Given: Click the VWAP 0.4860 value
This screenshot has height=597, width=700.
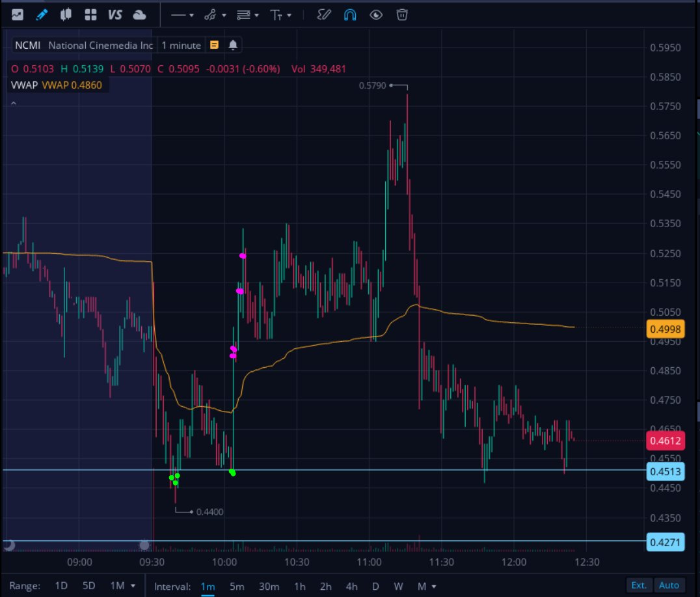Looking at the screenshot, I should coord(72,85).
